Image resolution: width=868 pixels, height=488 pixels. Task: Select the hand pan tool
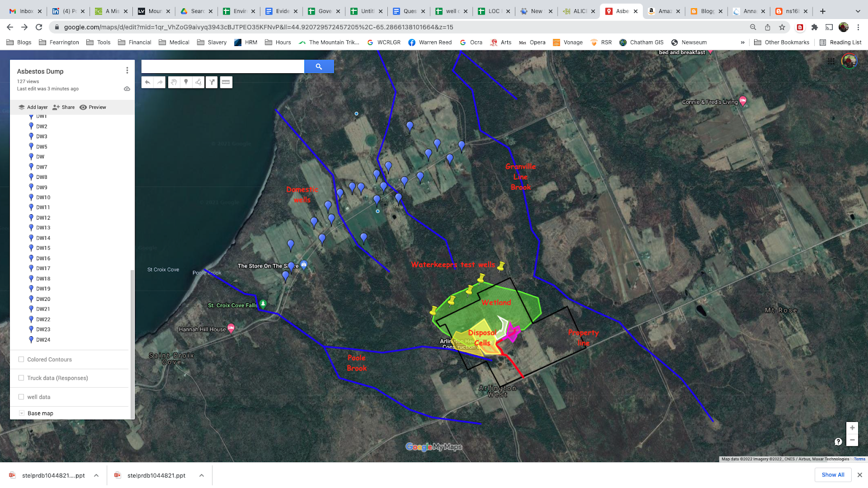[174, 82]
